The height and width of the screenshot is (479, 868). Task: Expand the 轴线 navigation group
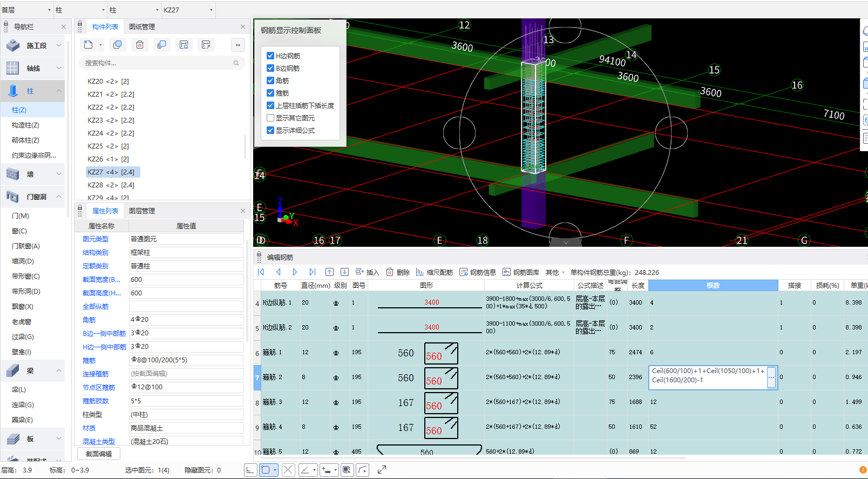pos(59,68)
